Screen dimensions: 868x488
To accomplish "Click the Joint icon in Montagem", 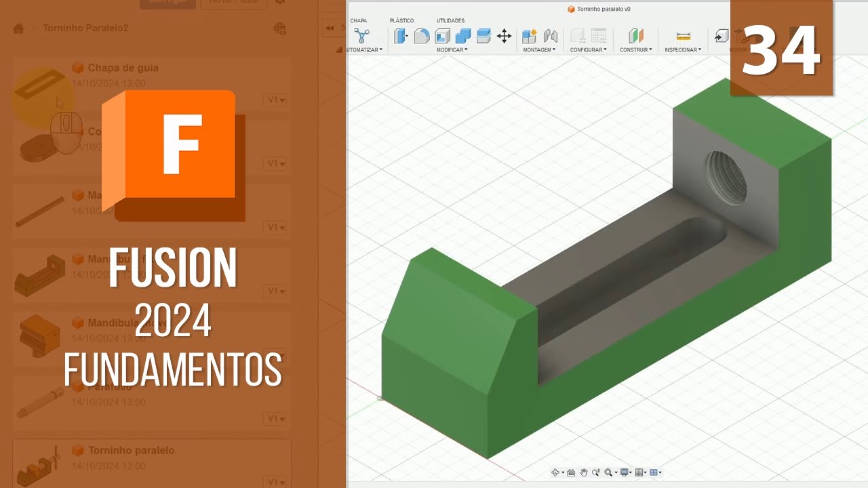I will [550, 36].
